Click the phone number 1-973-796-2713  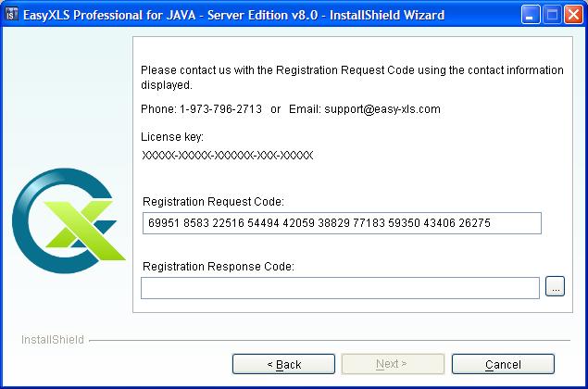pyautogui.click(x=220, y=109)
